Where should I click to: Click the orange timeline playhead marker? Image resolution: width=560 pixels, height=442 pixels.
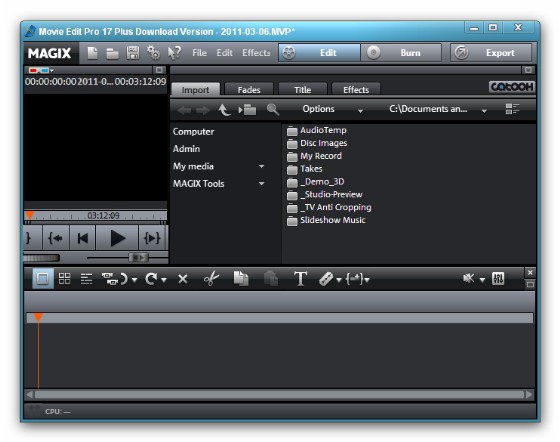click(38, 317)
